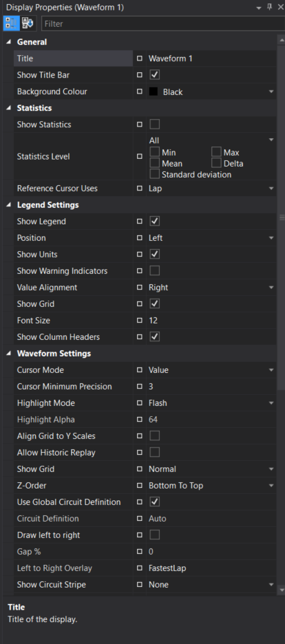Edit Cursor Minimum Precision value 3
The height and width of the screenshot is (644, 285).
211,387
